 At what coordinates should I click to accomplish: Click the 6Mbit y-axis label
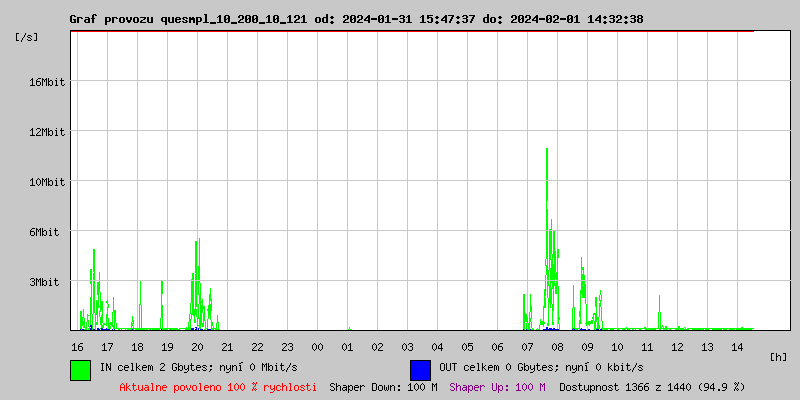[x=46, y=232]
